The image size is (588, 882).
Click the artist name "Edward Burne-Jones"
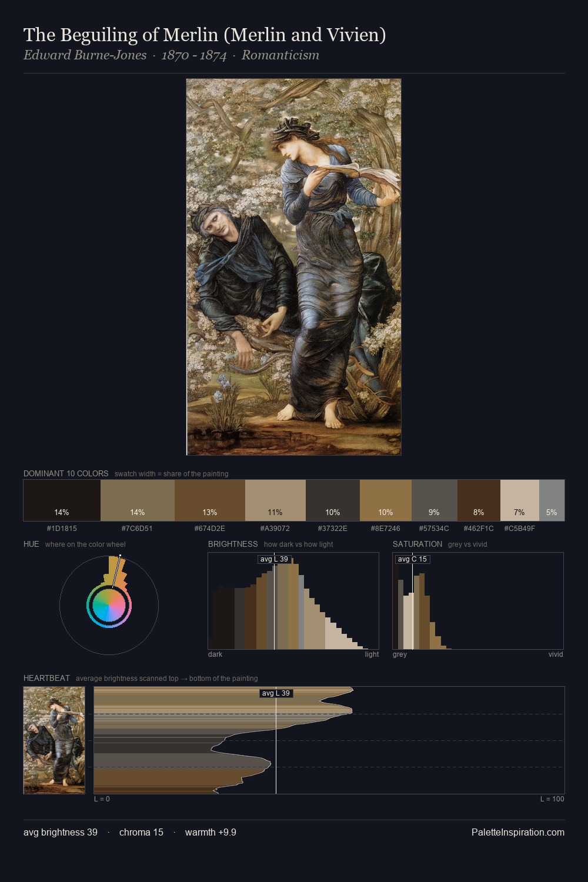tap(85, 55)
